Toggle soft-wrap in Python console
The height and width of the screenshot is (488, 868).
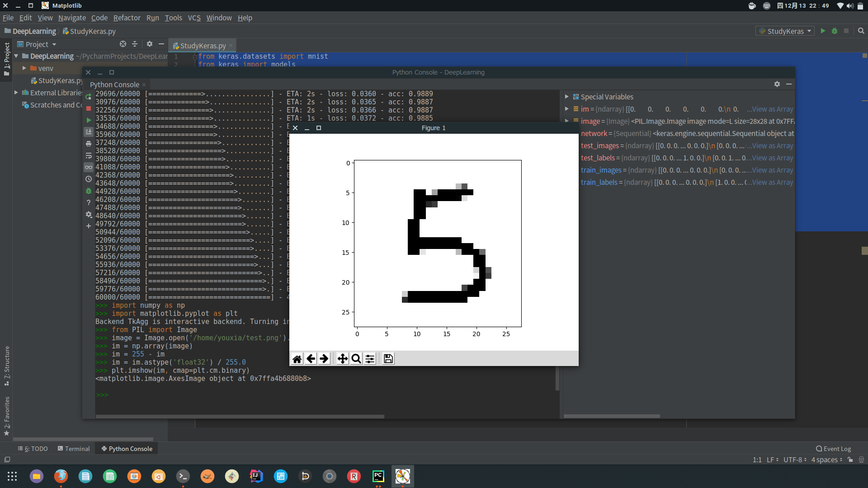[89, 155]
